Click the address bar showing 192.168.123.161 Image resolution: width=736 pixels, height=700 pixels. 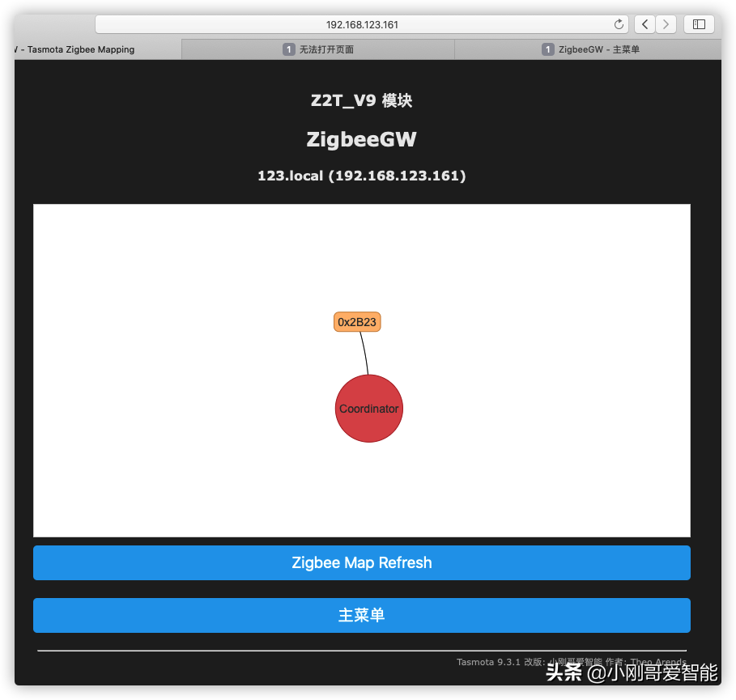(x=362, y=24)
